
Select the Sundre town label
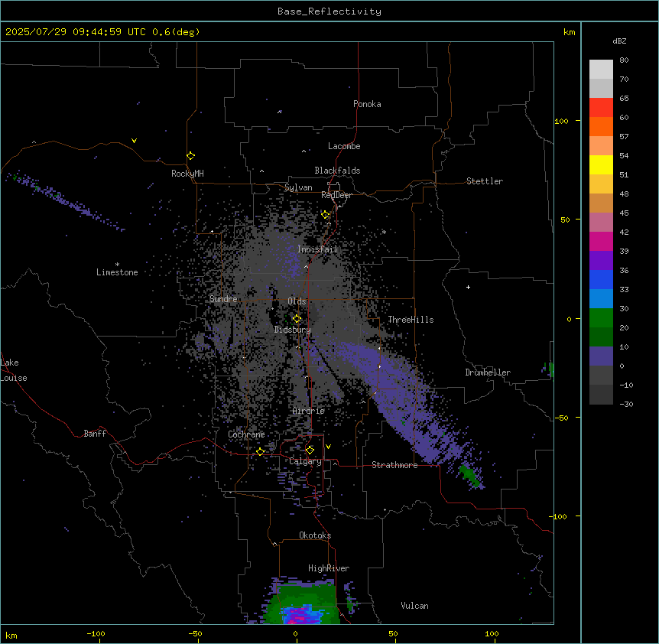pos(223,299)
